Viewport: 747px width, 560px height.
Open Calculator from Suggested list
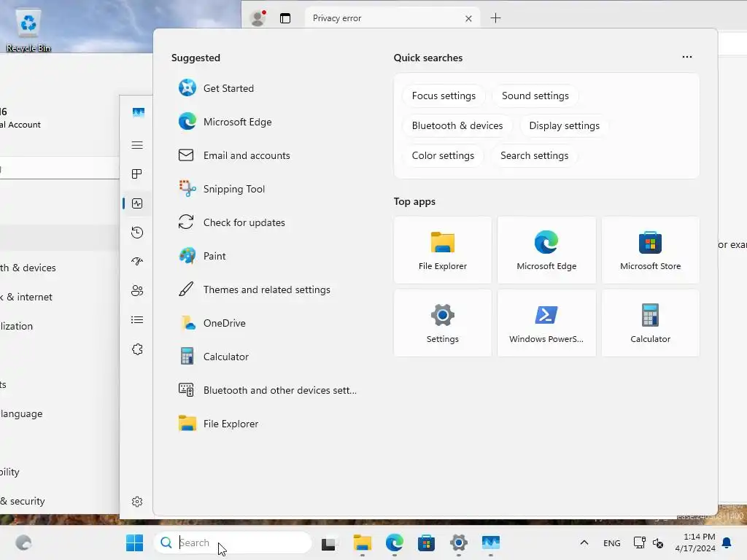click(x=214, y=357)
